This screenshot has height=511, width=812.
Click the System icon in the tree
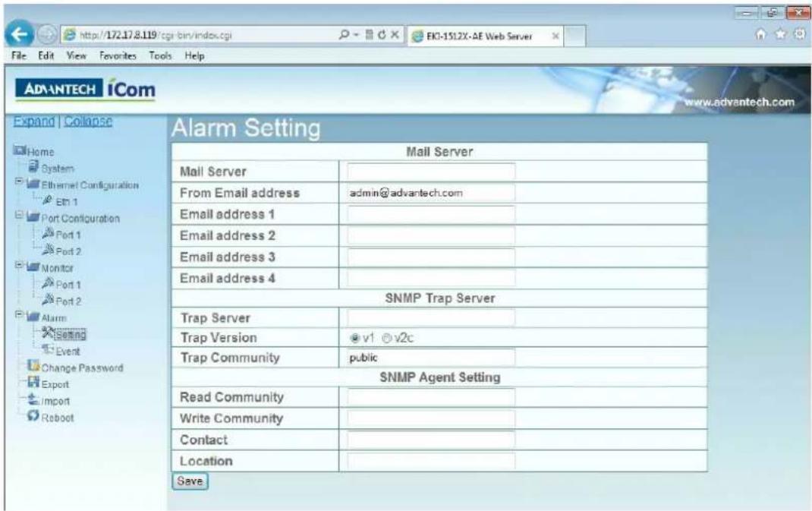coord(33,167)
